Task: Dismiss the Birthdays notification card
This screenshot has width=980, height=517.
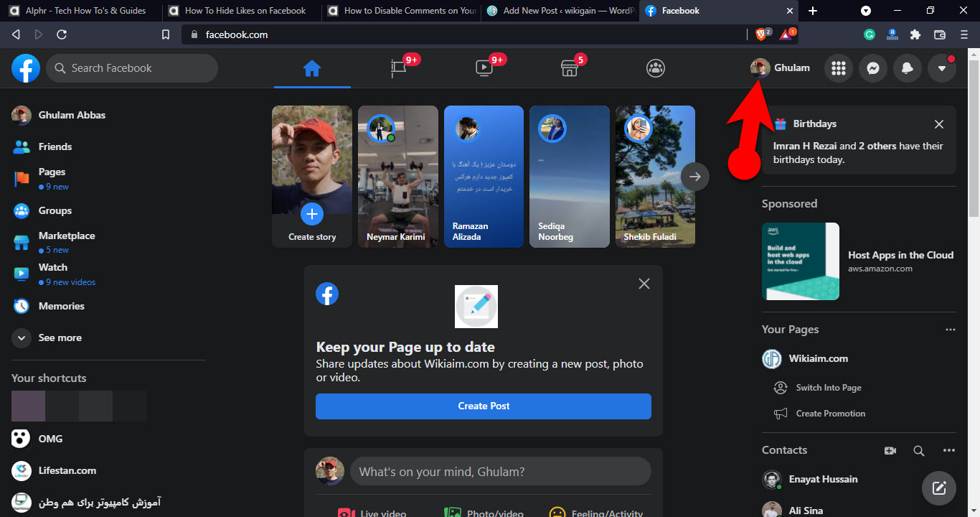Action: click(939, 124)
